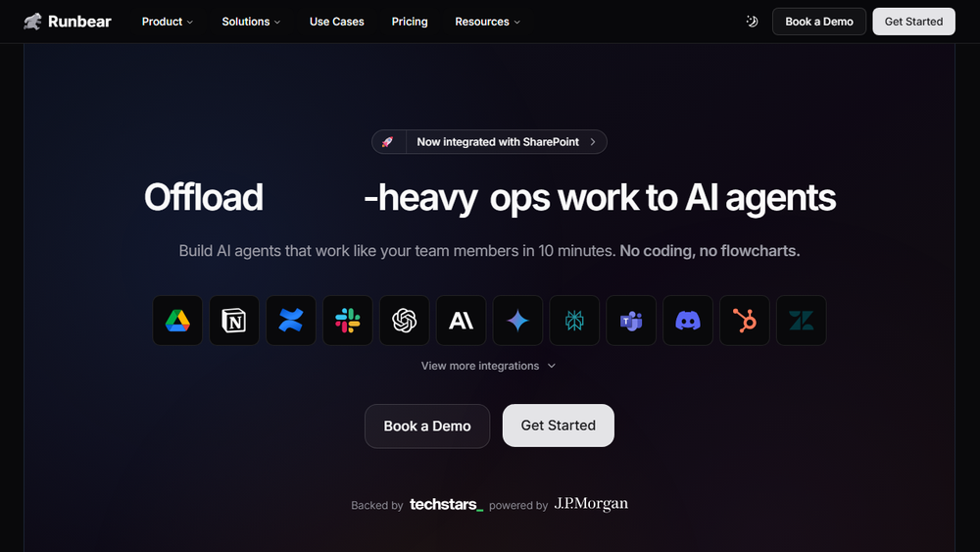This screenshot has width=980, height=552.
Task: Toggle the dark/light theme moon icon
Action: click(752, 22)
